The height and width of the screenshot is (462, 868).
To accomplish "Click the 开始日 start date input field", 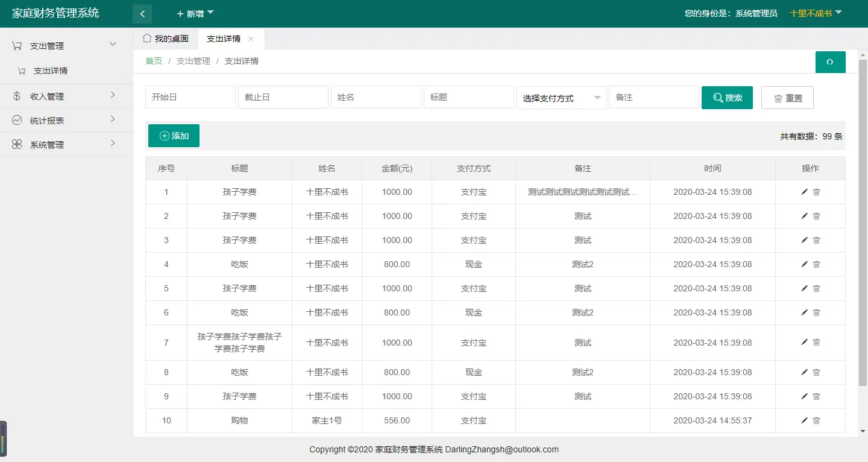I will pos(190,97).
